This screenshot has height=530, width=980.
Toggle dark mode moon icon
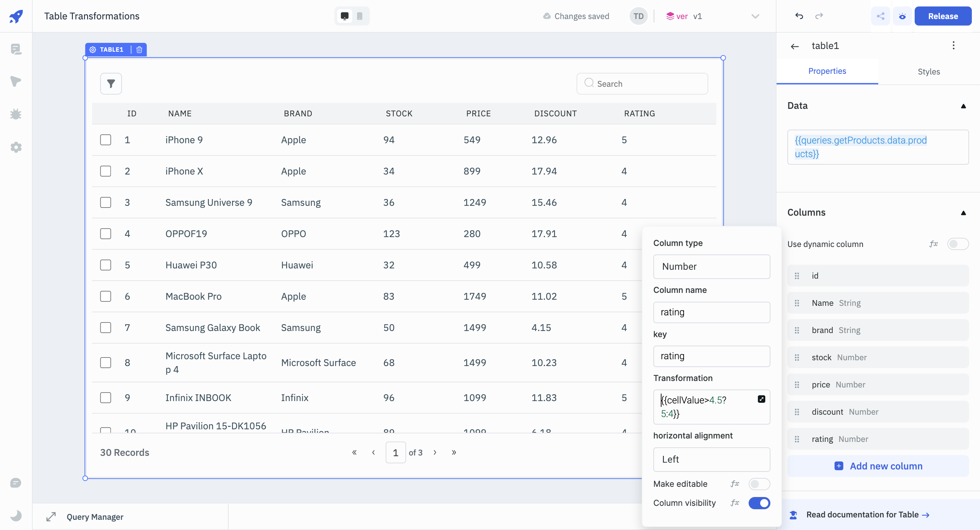(16, 516)
